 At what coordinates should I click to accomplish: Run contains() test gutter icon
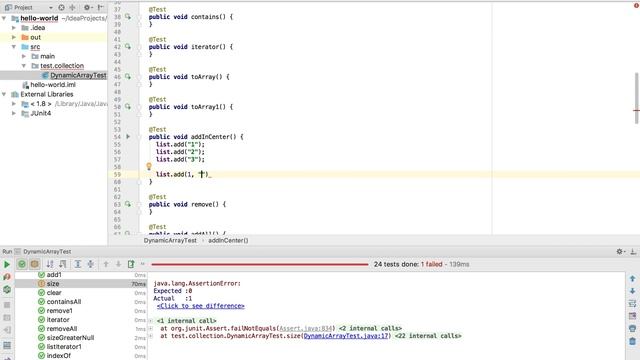[128, 17]
